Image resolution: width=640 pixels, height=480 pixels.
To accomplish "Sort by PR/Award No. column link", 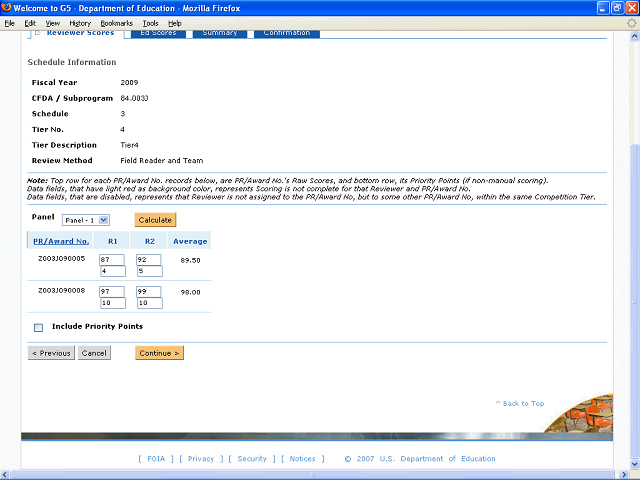I will tap(61, 241).
